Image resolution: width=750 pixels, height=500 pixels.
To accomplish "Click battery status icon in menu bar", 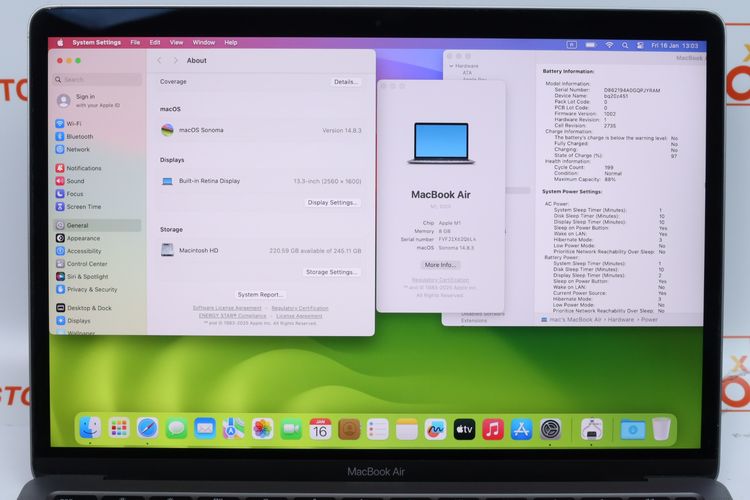I will click(591, 45).
